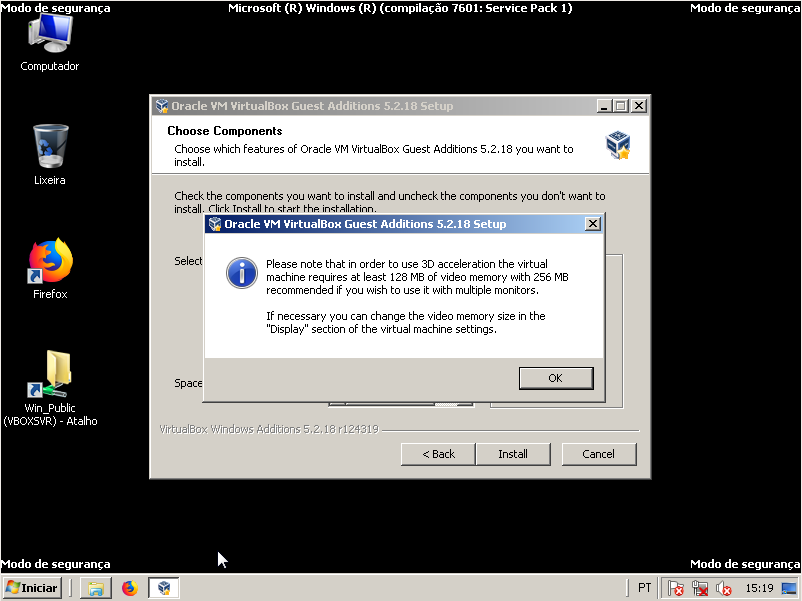The image size is (802, 601).
Task: Open the Iniciar start menu
Action: click(32, 588)
